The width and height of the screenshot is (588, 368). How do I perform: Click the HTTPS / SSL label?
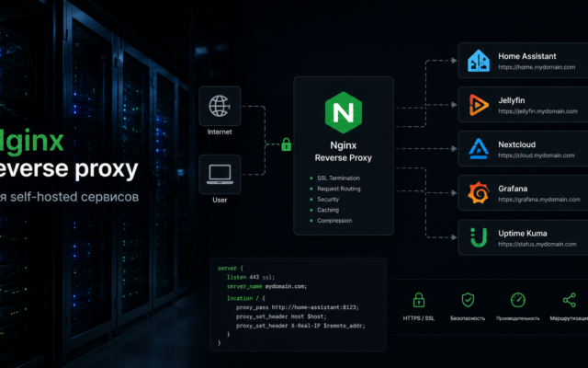(419, 318)
